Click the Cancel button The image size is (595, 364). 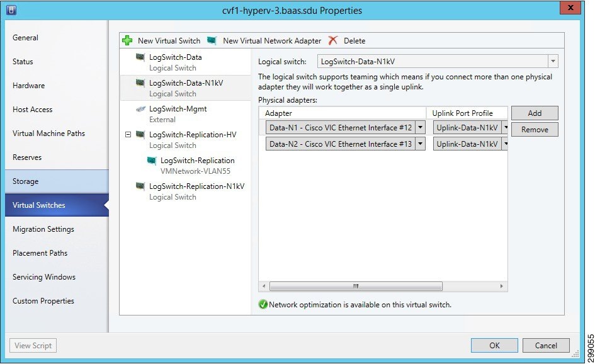point(546,345)
